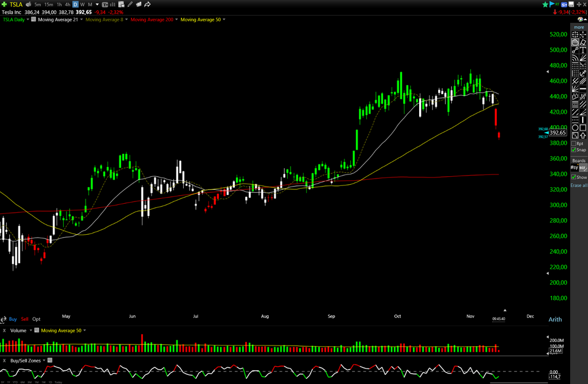Open the Buy/Sell Zones dropdown
Image resolution: width=588 pixels, height=384 pixels.
44,360
